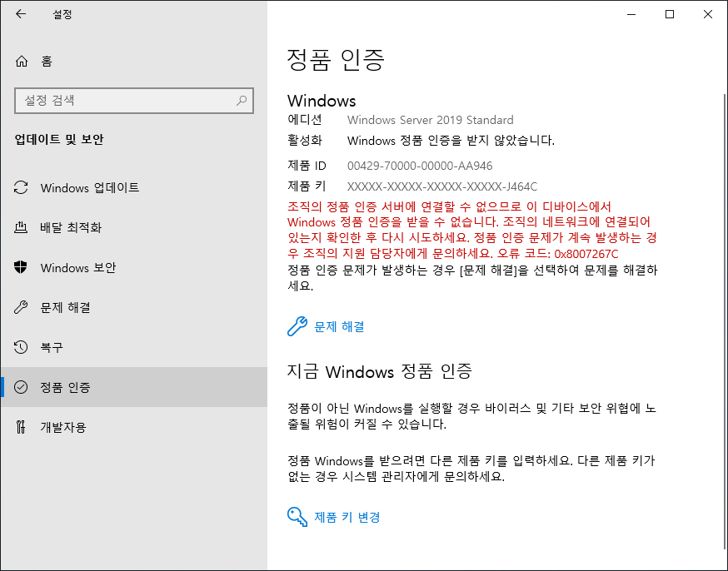This screenshot has width=728, height=571.
Task: Minimize the 설정 window
Action: click(631, 14)
